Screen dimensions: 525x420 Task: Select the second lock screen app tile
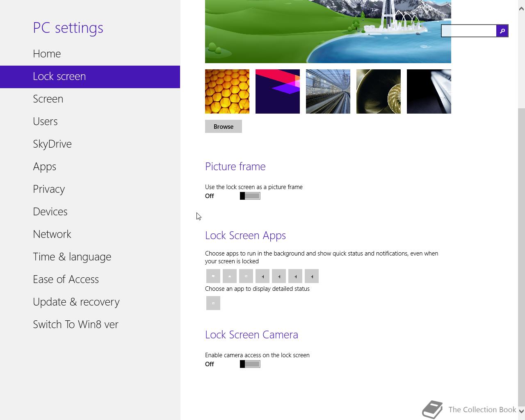(230, 276)
